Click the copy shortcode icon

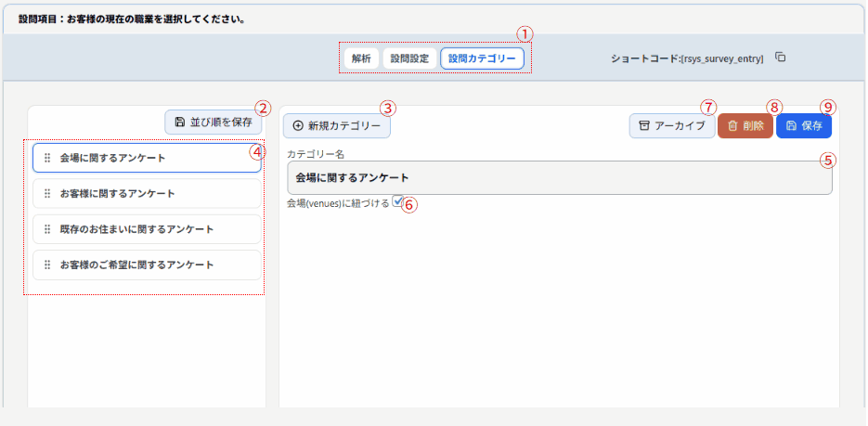coord(781,58)
